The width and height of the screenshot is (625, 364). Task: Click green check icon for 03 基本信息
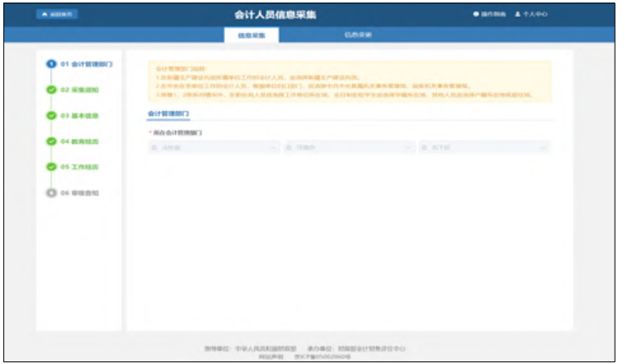click(x=51, y=116)
